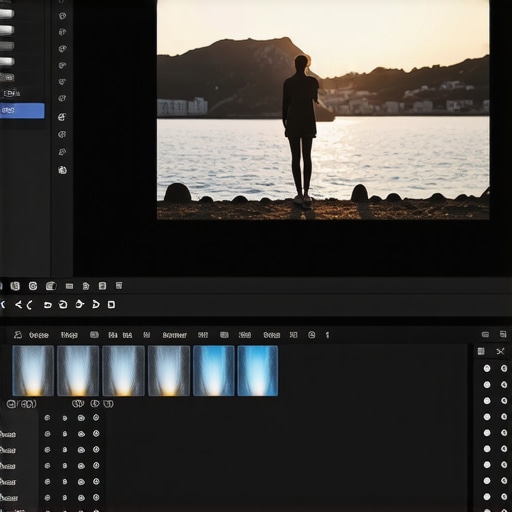Screen dimensions: 512x512
Task: Select the third thumbnail in the clip strip
Action: [x=123, y=371]
